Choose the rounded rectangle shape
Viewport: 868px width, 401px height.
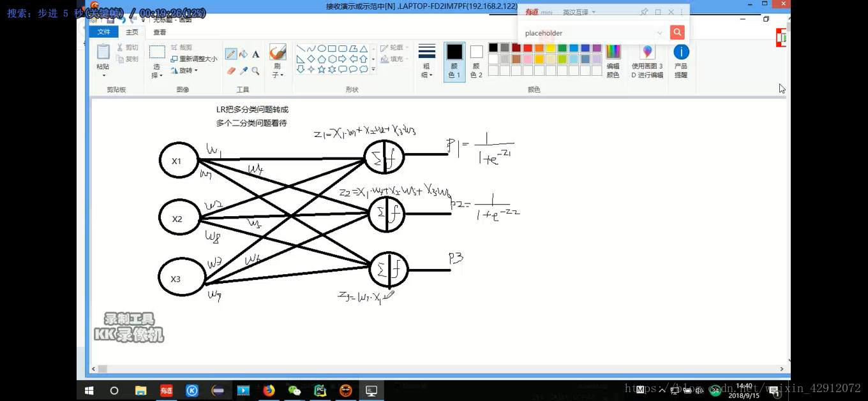(343, 48)
